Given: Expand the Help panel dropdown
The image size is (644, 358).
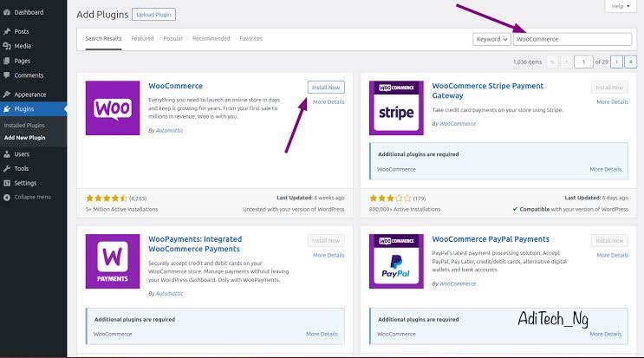Looking at the screenshot, I should (621, 6).
